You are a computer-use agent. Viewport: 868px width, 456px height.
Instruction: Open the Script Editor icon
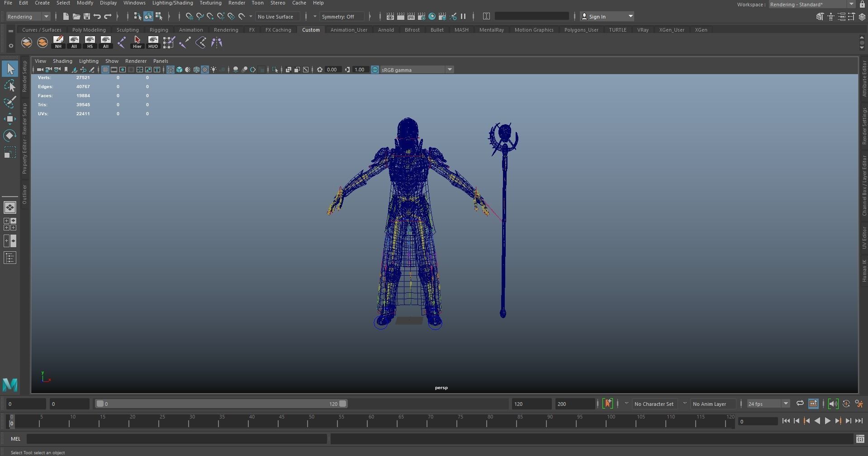(x=860, y=439)
